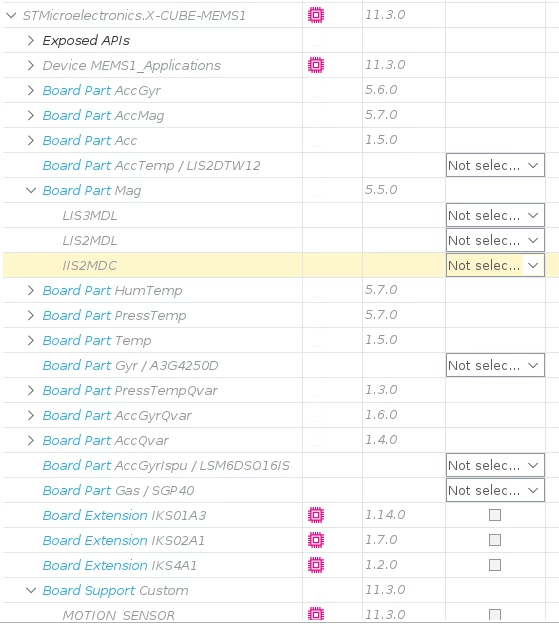The image size is (559, 624).
Task: Click the chip icon beside Board Extension IKS01A3
Action: coord(316,515)
